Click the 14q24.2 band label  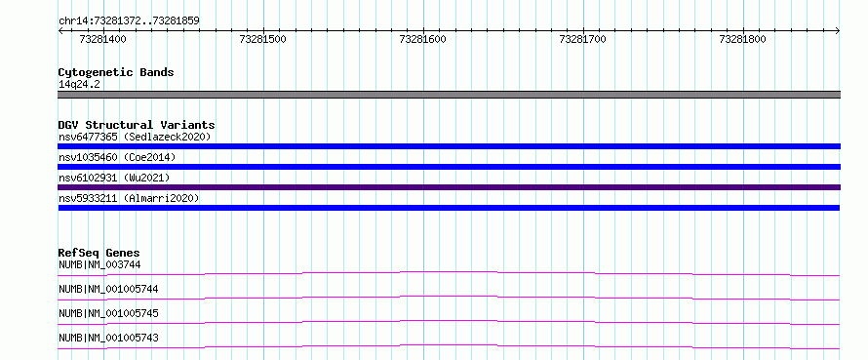click(x=80, y=85)
